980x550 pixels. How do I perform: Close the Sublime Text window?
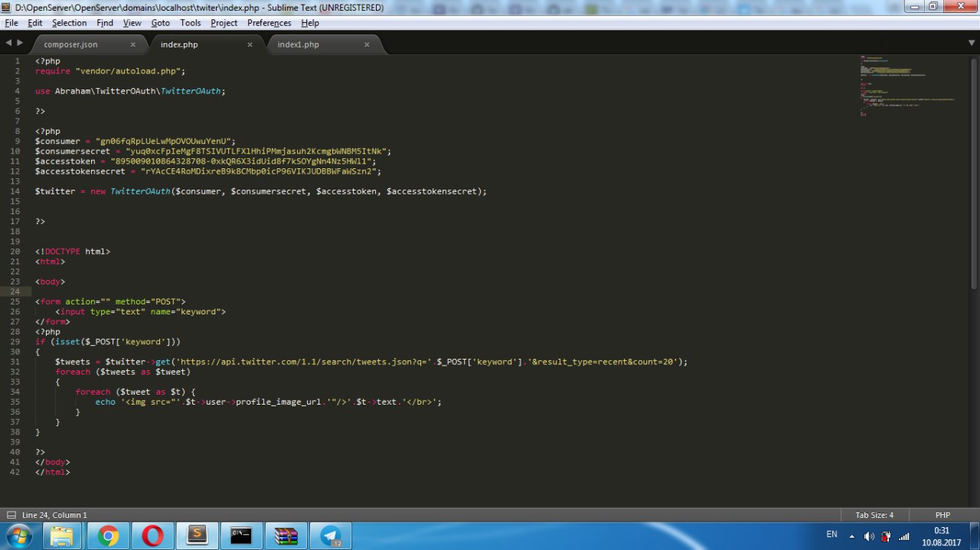pyautogui.click(x=960, y=6)
